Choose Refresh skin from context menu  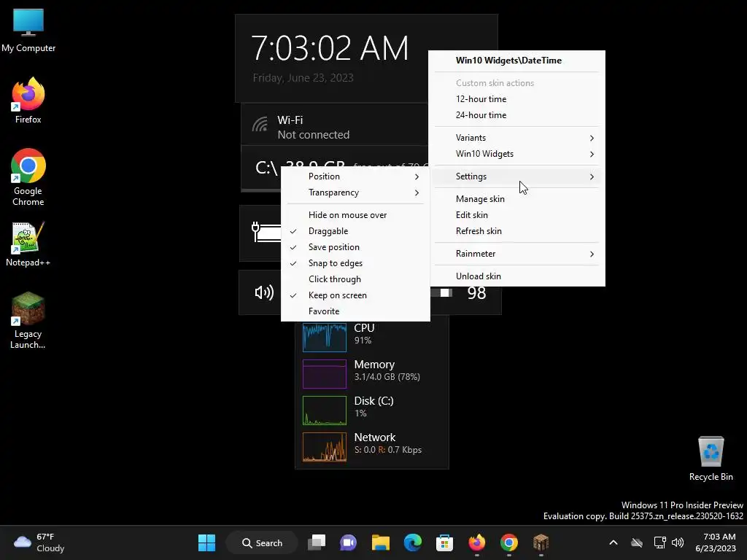click(517, 231)
